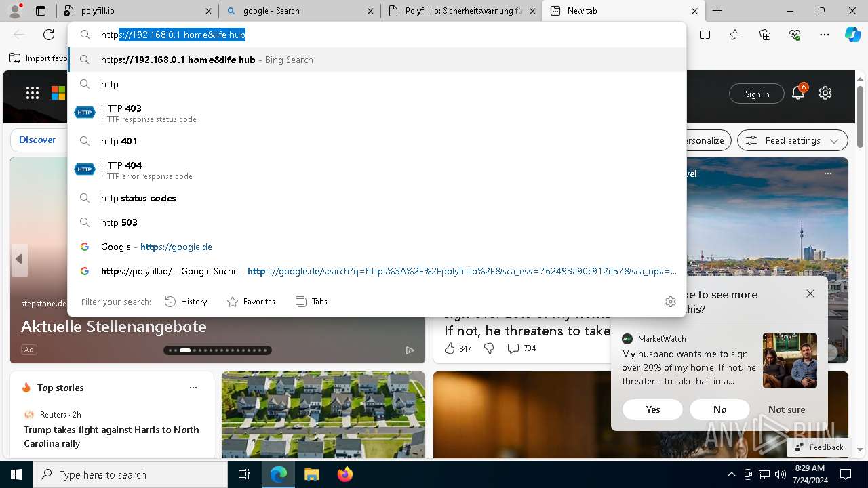Open the Settings and more ellipsis menu

coord(825,35)
